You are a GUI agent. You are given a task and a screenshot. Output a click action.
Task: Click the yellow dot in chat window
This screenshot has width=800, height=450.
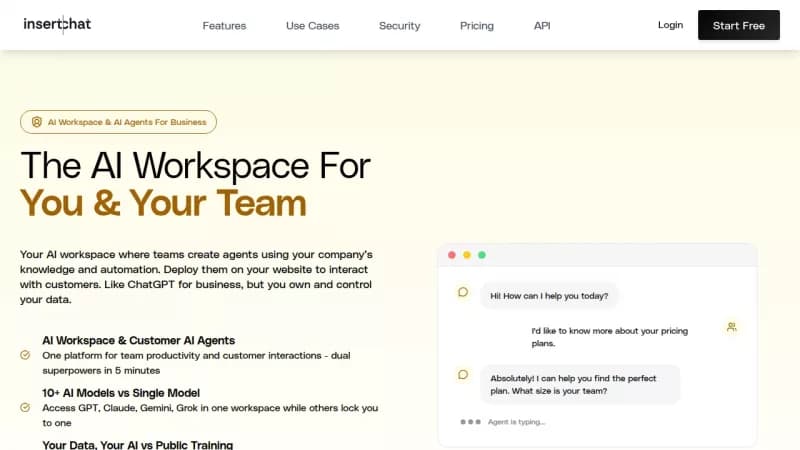click(467, 255)
